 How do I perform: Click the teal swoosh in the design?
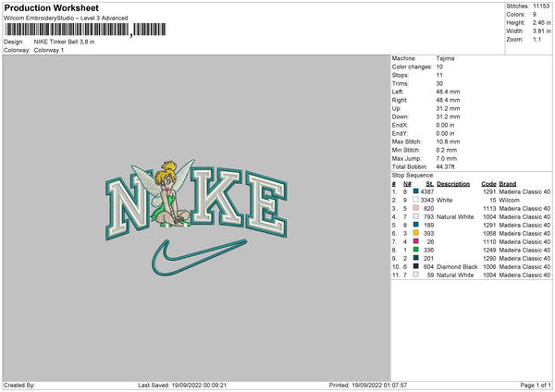(x=199, y=257)
